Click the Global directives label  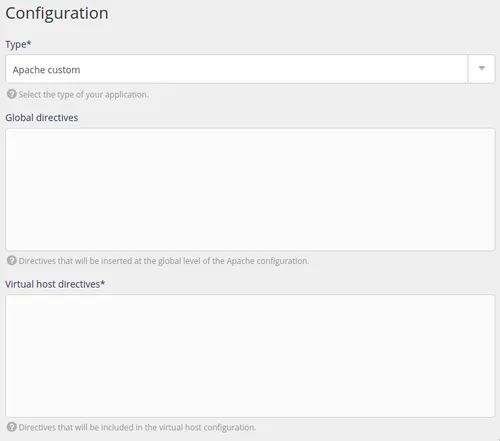(x=42, y=118)
